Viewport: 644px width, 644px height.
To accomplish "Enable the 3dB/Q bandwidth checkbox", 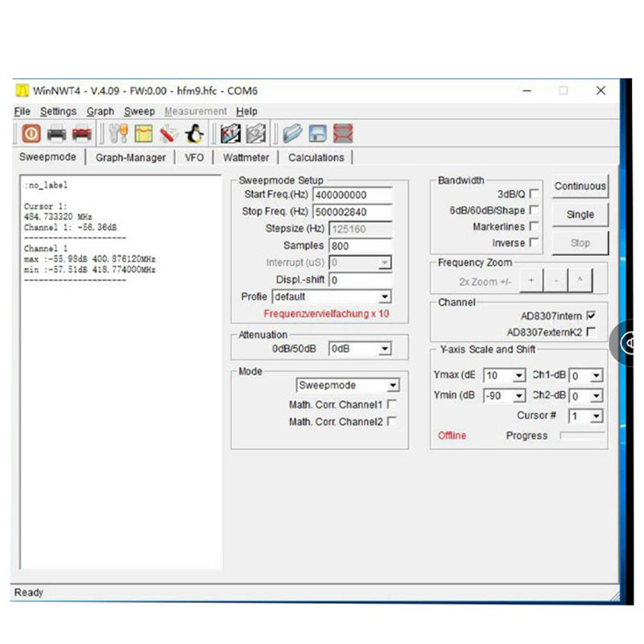I will tap(535, 194).
